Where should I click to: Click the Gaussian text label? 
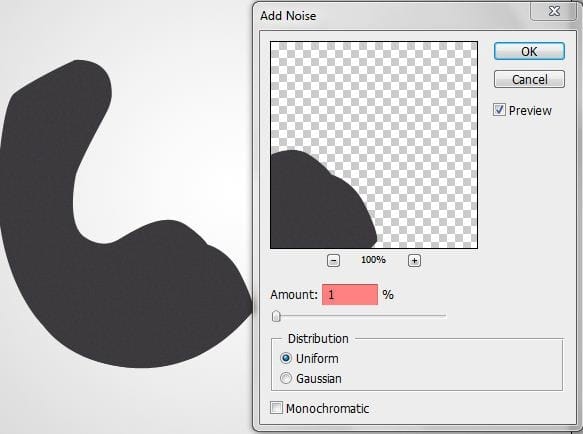(319, 379)
